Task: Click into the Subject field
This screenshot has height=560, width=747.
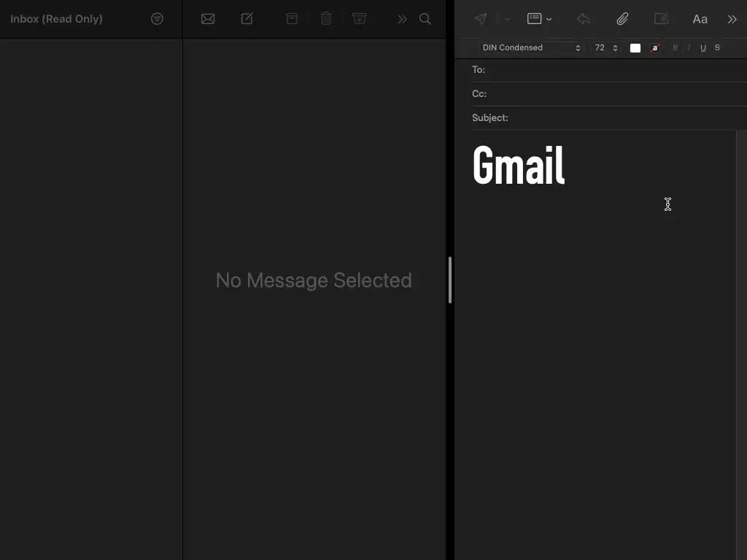Action: (x=609, y=117)
